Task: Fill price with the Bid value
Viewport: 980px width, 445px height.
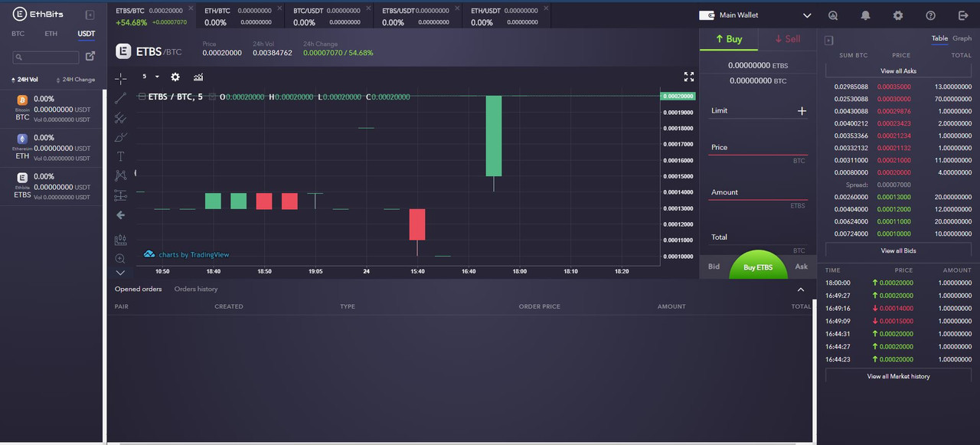Action: coord(714,267)
